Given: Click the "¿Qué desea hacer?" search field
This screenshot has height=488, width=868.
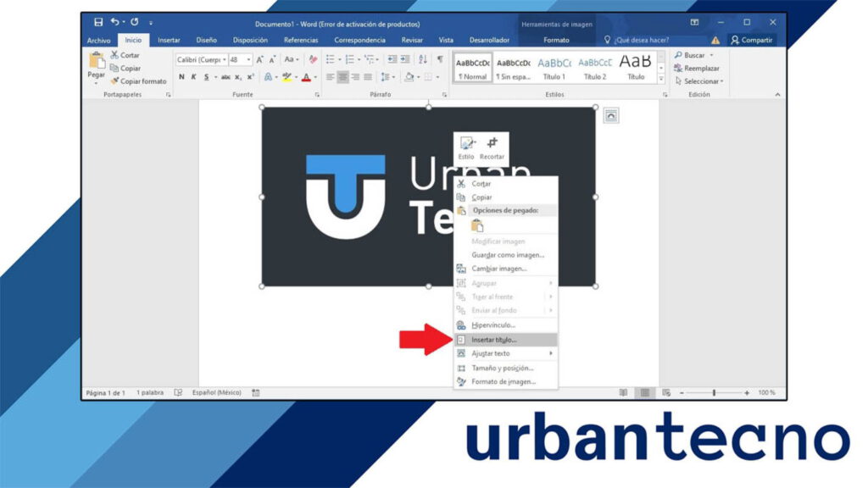Looking at the screenshot, I should [x=642, y=40].
